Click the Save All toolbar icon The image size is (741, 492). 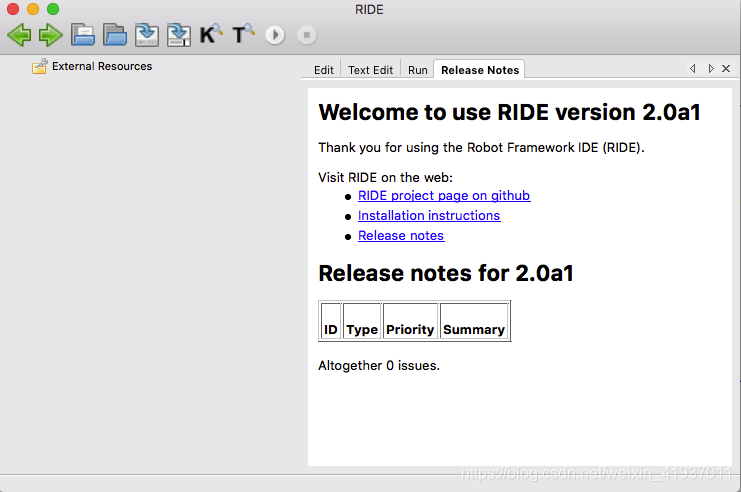179,35
